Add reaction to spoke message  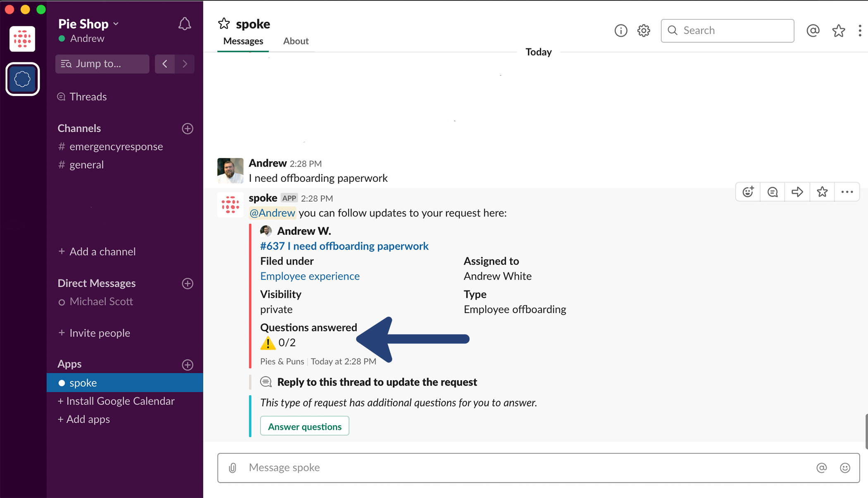748,192
